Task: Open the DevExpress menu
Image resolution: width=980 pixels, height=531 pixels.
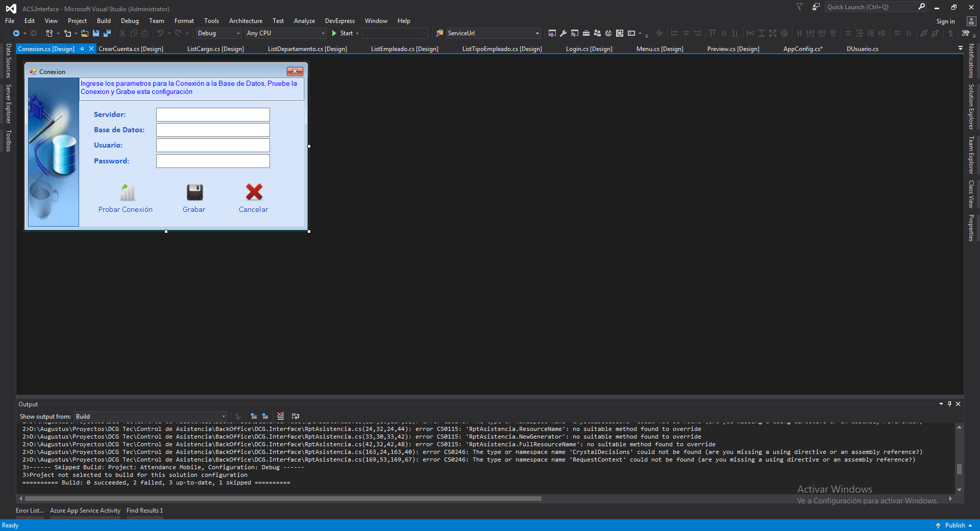Action: pyautogui.click(x=339, y=21)
